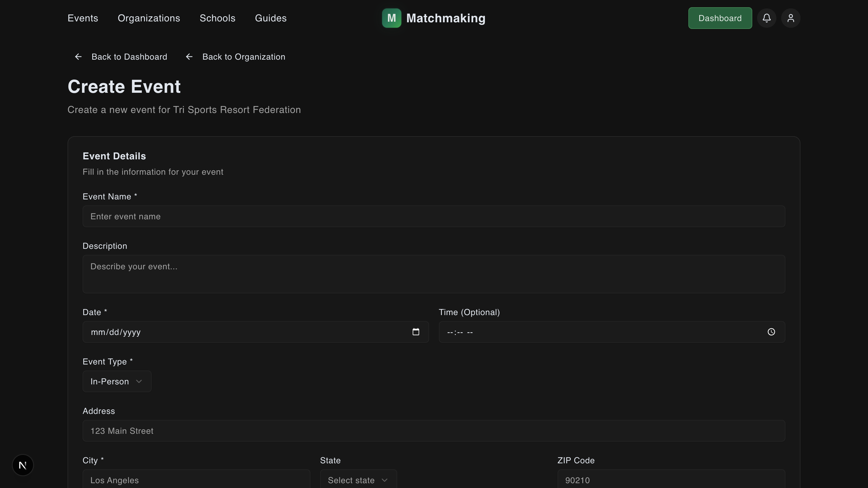
Task: Open the Organizations navigation item
Action: click(x=149, y=18)
